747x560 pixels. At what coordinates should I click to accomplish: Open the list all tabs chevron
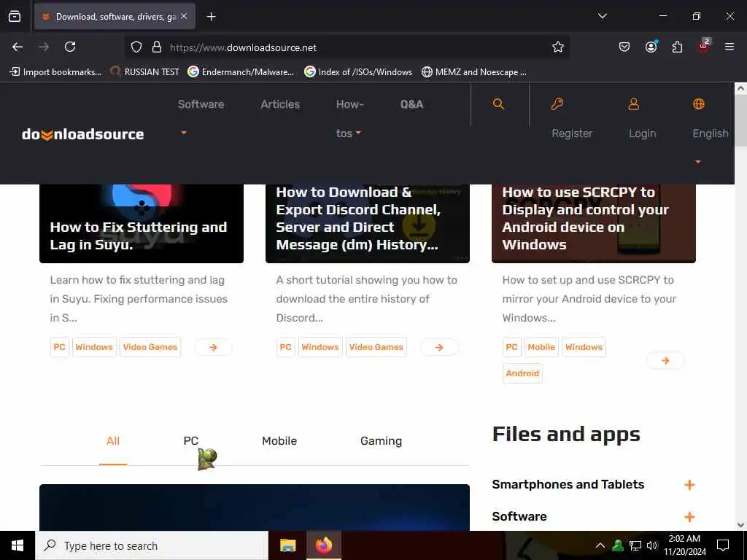pos(602,16)
